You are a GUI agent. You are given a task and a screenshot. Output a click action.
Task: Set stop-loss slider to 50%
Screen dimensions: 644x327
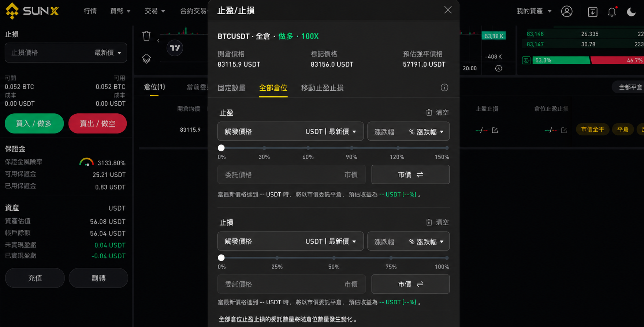point(334,258)
